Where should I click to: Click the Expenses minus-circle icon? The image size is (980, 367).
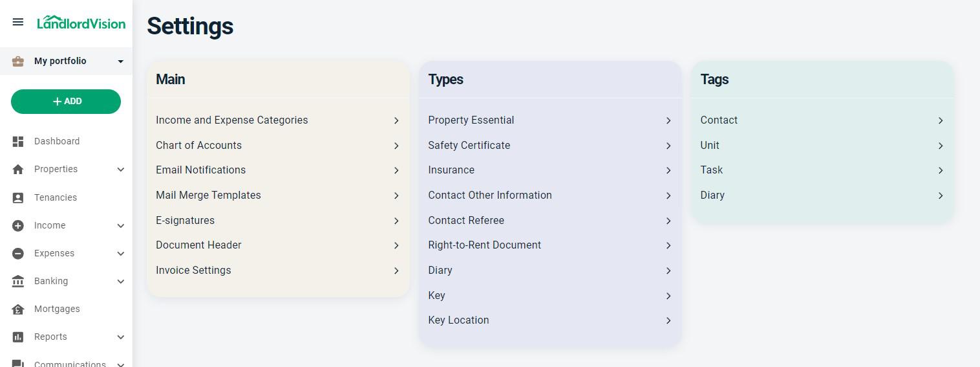click(18, 254)
